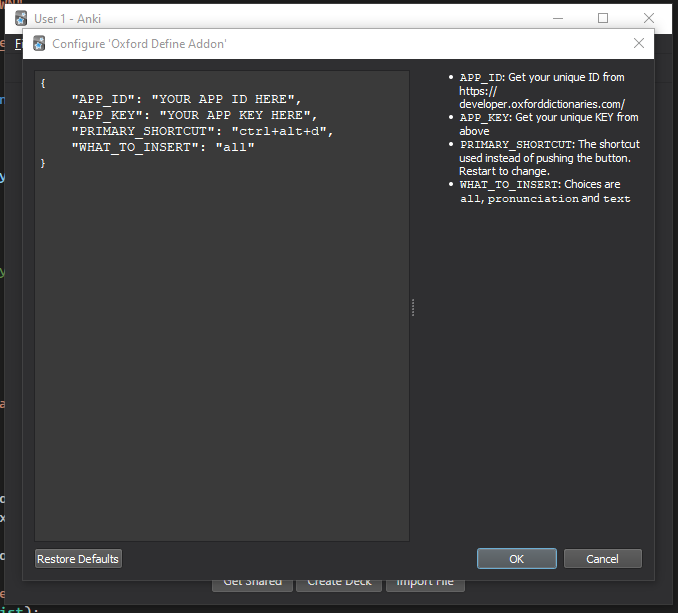Close the User 1 - Anki window

point(649,18)
